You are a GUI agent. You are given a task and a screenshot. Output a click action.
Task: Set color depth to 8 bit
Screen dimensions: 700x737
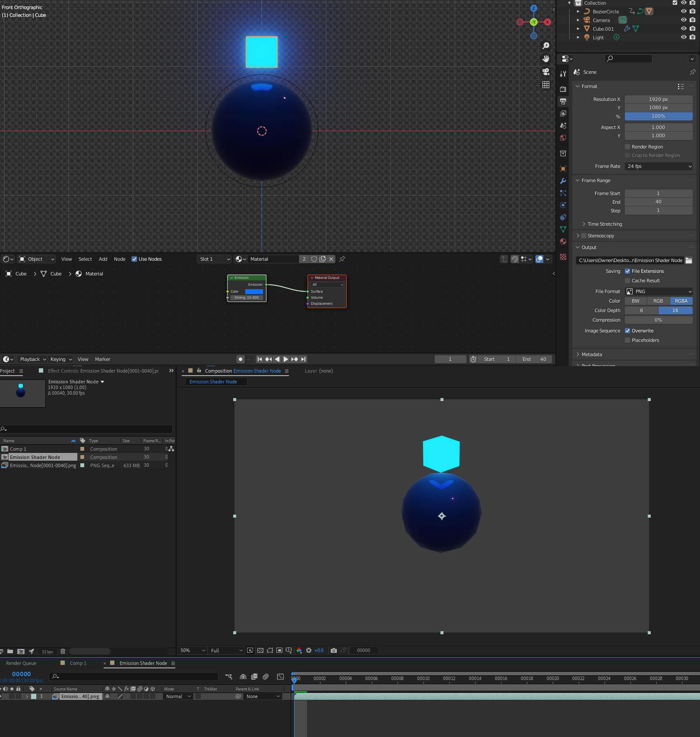point(641,310)
